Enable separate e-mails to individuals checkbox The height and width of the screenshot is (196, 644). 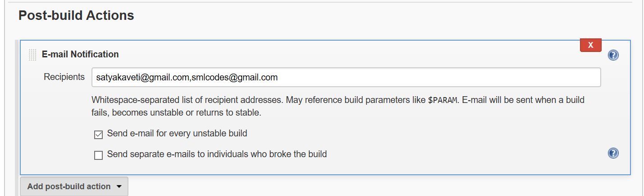tap(98, 155)
